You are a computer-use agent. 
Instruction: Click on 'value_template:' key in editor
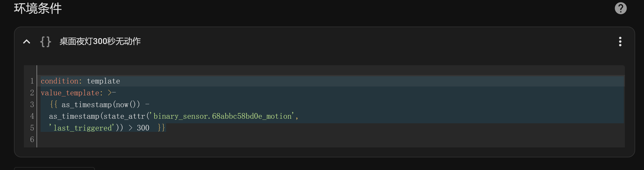click(72, 93)
